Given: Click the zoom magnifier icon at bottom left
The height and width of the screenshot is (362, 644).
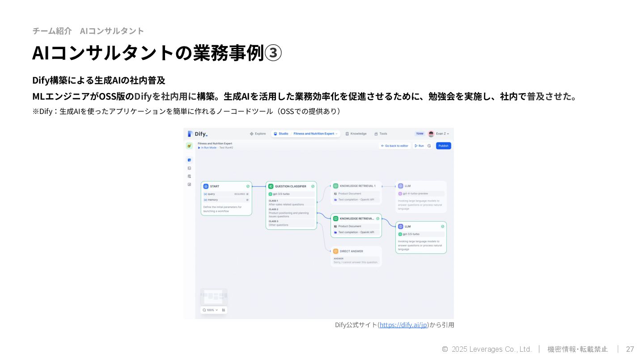Looking at the screenshot, I should click(x=204, y=310).
